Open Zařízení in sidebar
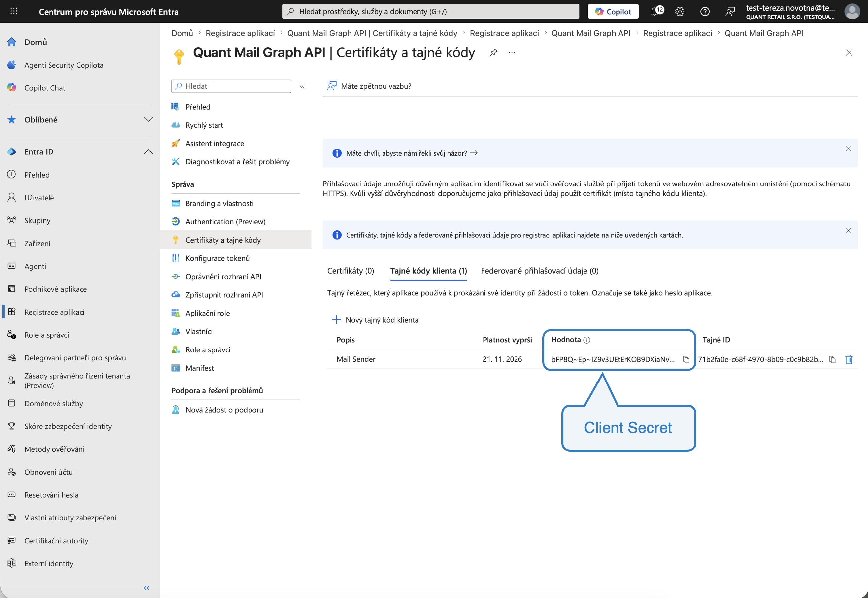This screenshot has height=598, width=868. pyautogui.click(x=37, y=243)
